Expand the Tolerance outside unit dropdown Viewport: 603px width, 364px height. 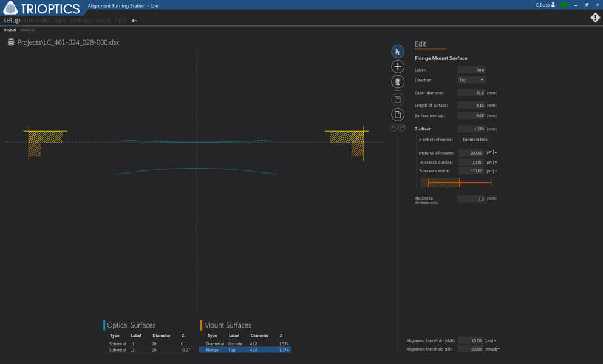coord(491,162)
